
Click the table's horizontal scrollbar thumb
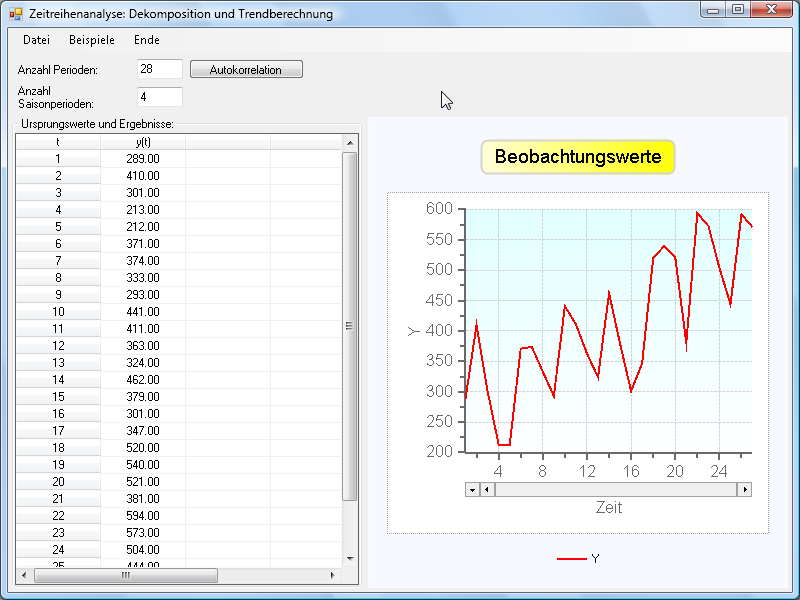tap(125, 575)
